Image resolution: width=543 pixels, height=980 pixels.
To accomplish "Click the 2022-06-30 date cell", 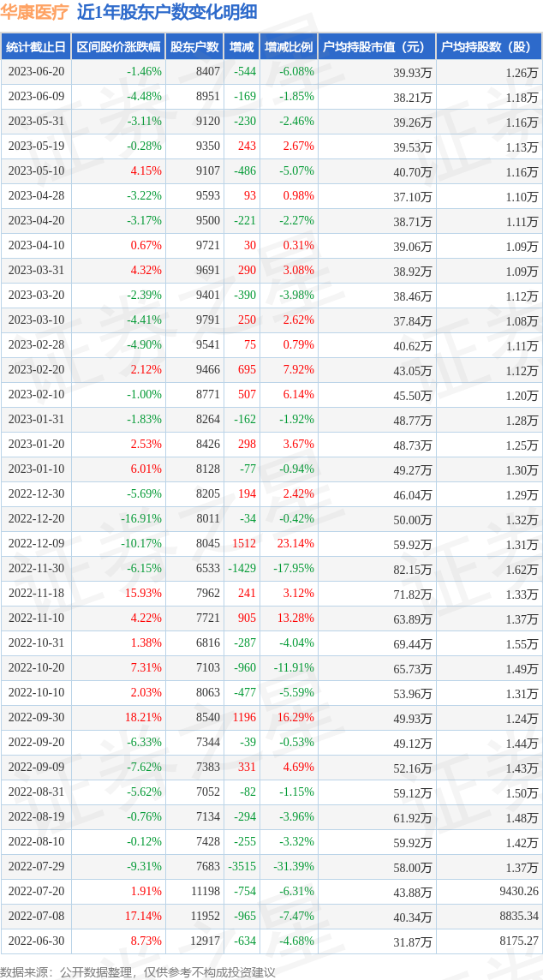I will (x=36, y=941).
